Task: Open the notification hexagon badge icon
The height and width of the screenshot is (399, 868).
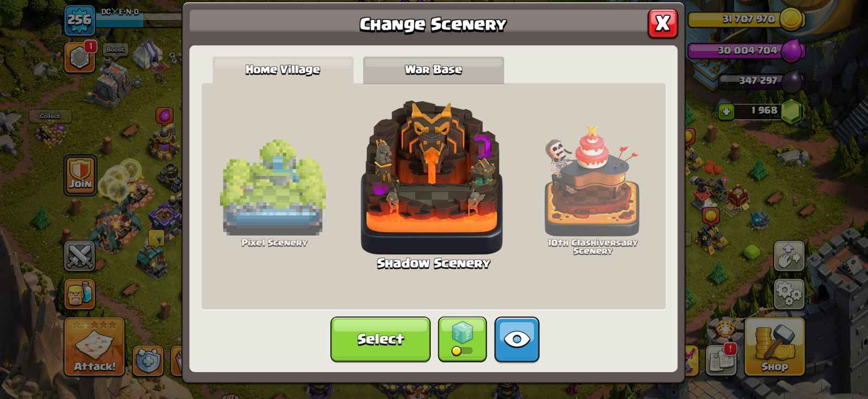Action: (80, 56)
